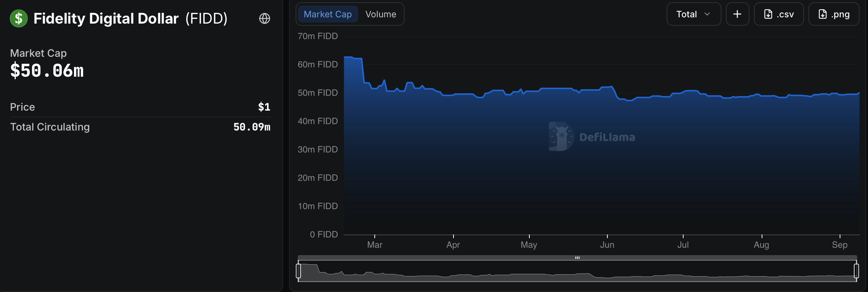The height and width of the screenshot is (292, 868).
Task: Click the Apr label on the time axis
Action: (x=453, y=245)
